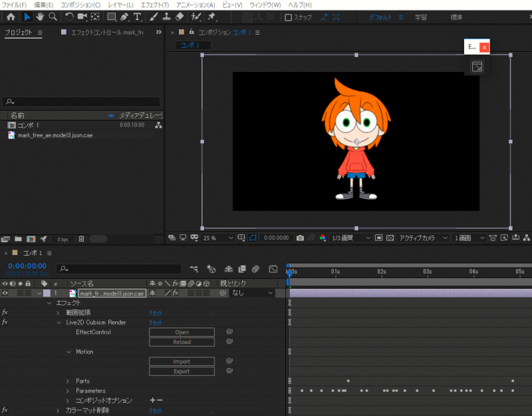Click the snapshot camera icon in viewer
This screenshot has height=416, width=532.
tap(300, 238)
